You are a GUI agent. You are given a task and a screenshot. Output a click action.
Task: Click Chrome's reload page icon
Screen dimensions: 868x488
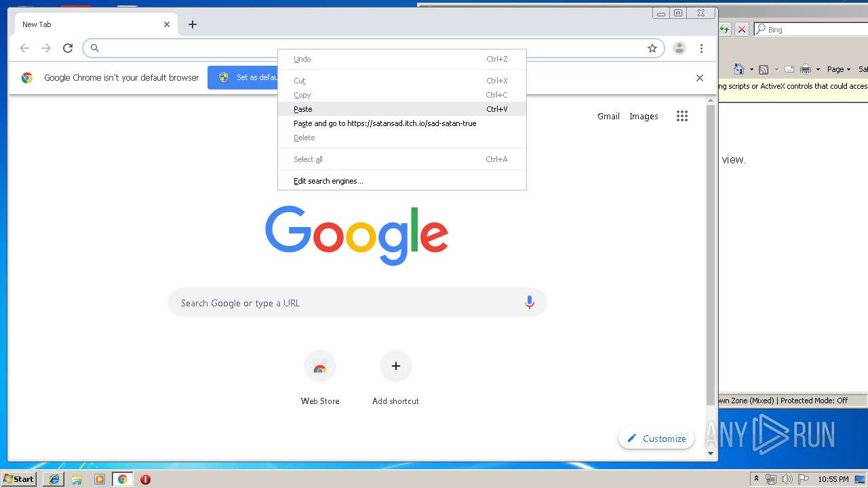coord(68,48)
